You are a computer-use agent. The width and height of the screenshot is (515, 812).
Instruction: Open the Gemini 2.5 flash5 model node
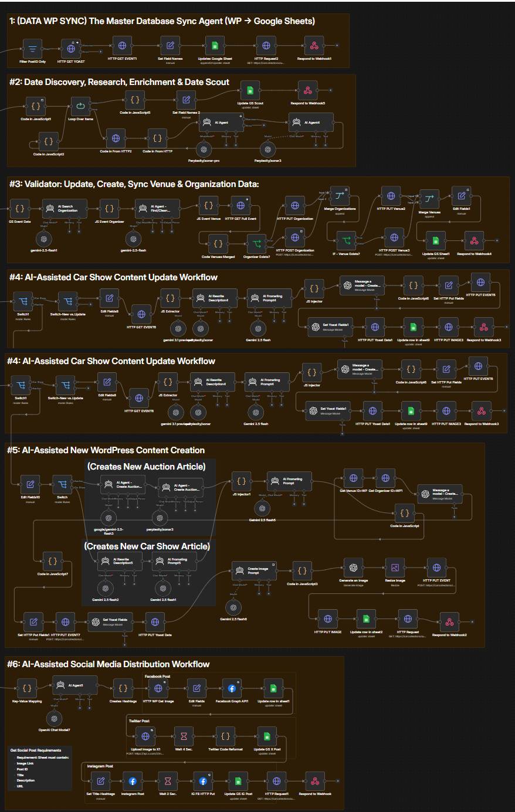262,508
